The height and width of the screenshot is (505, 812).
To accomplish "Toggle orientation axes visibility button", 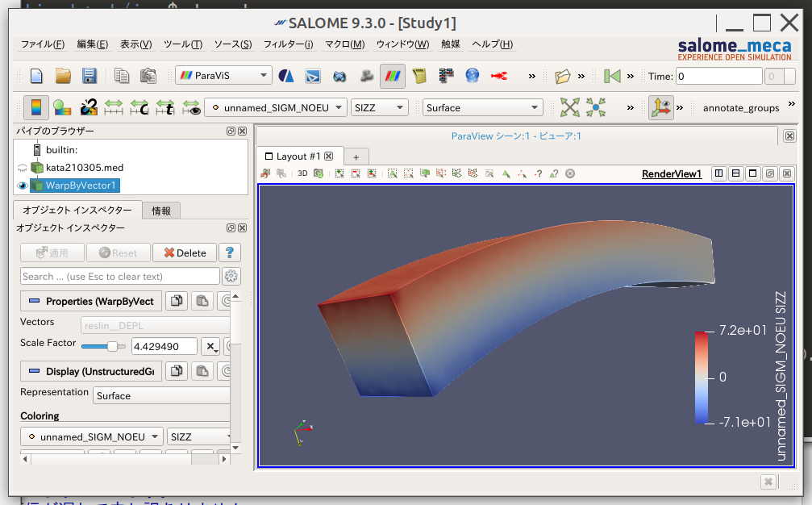I will click(661, 107).
